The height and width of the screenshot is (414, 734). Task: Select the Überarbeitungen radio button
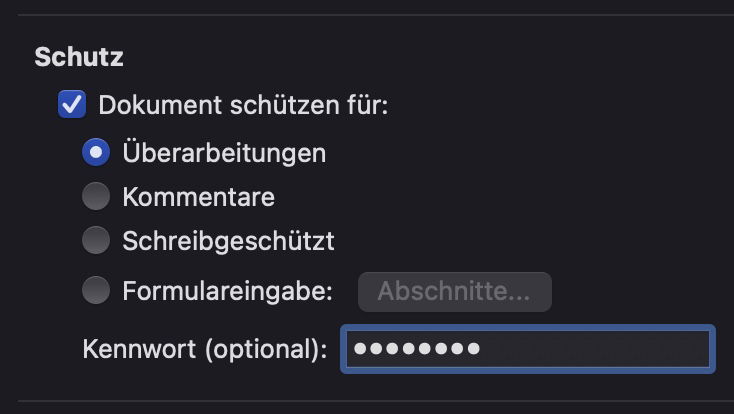[x=96, y=153]
